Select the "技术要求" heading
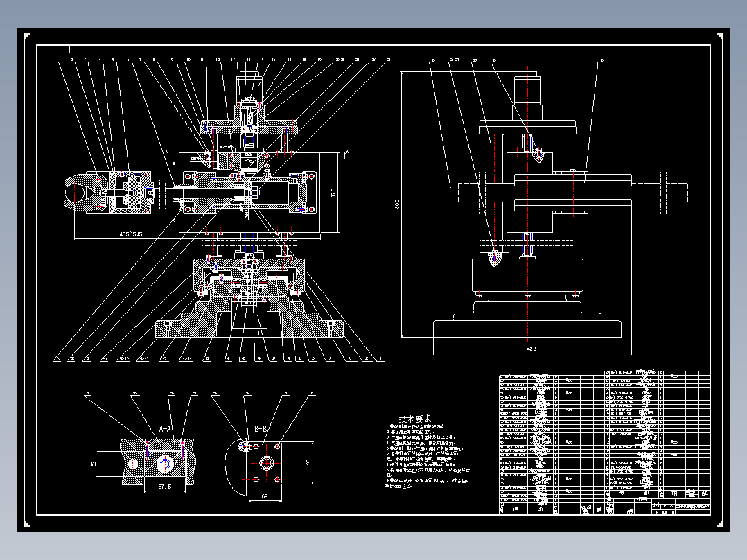This screenshot has width=747, height=560. pos(415,419)
